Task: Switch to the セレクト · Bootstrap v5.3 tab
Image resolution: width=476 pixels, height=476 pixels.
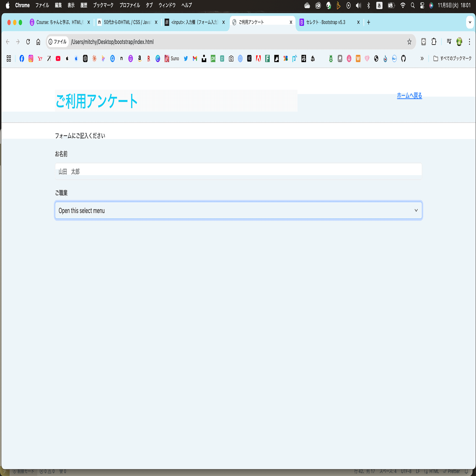Action: (x=325, y=22)
